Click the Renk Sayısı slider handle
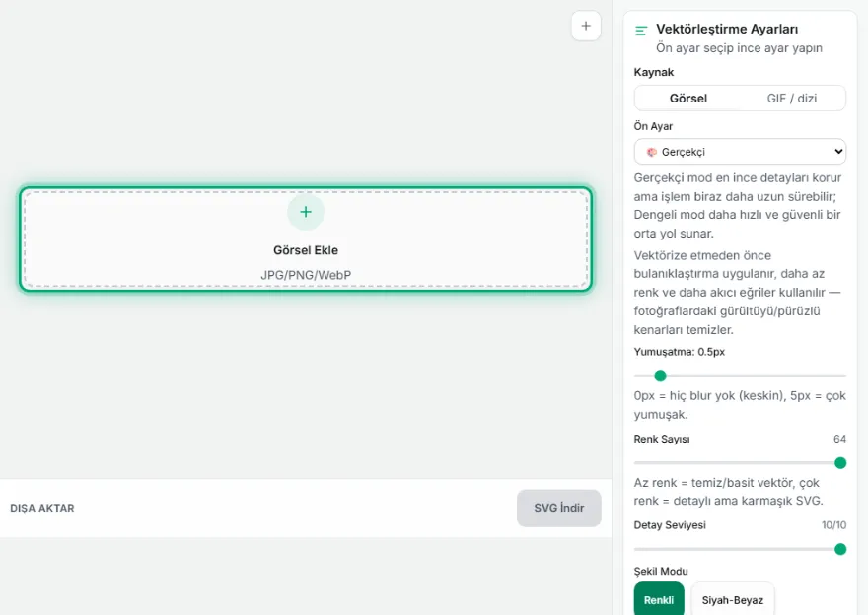The height and width of the screenshot is (615, 868). (839, 463)
